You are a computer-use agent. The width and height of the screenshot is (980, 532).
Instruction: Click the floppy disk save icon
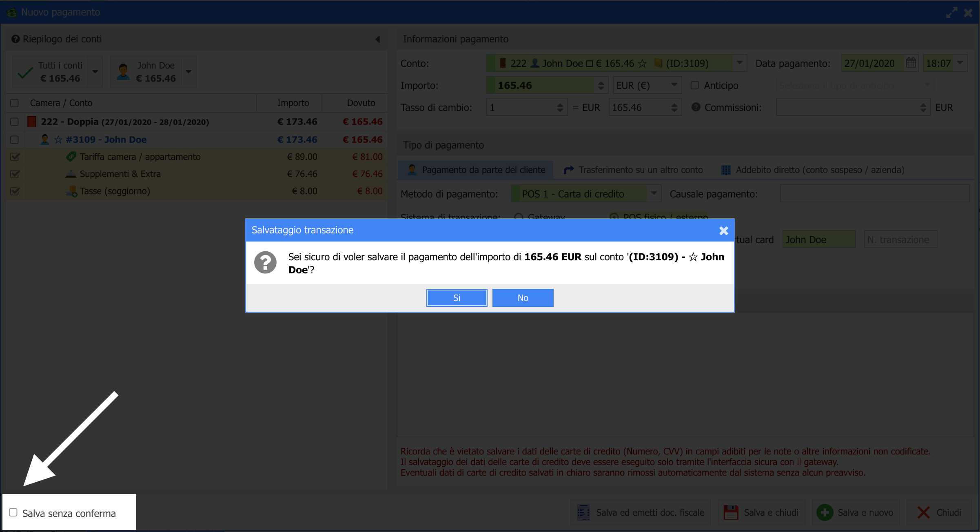731,512
